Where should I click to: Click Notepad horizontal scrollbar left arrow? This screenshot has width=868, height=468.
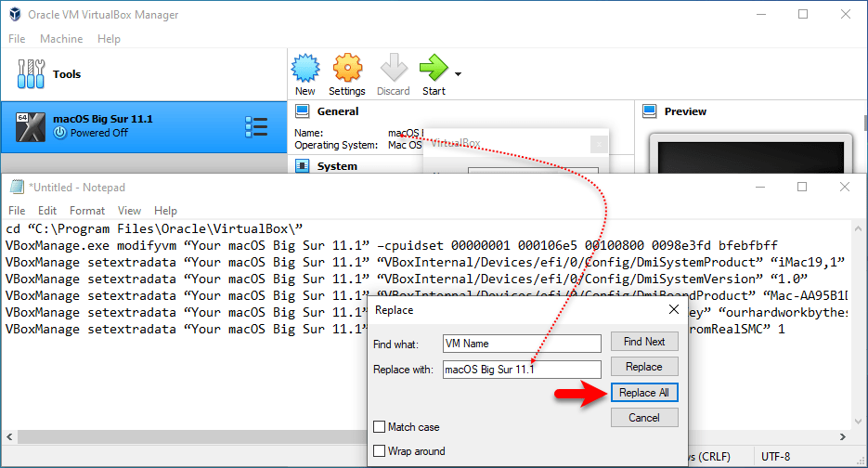(9, 437)
